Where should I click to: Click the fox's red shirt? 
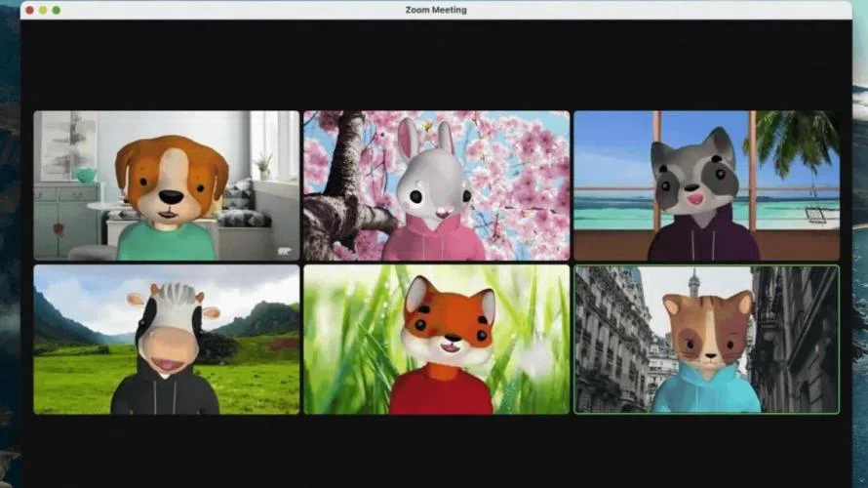[x=441, y=395]
